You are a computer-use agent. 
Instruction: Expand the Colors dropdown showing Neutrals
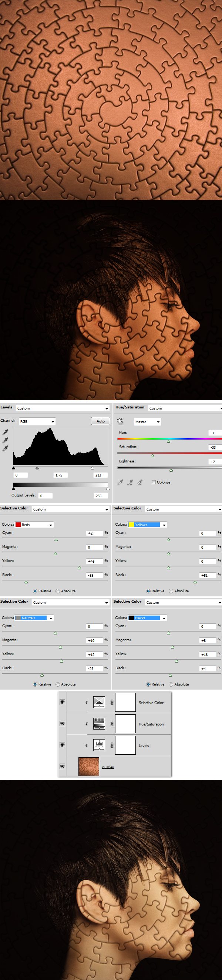pos(34,618)
